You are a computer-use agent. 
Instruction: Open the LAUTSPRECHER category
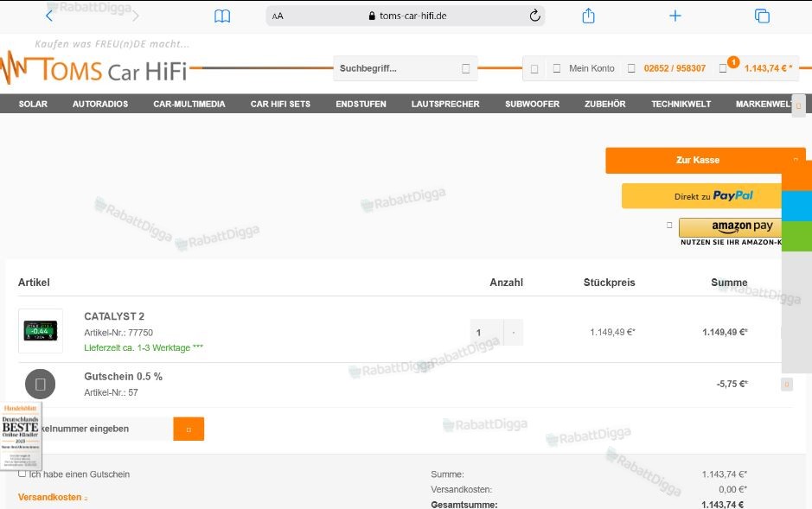[x=445, y=104]
